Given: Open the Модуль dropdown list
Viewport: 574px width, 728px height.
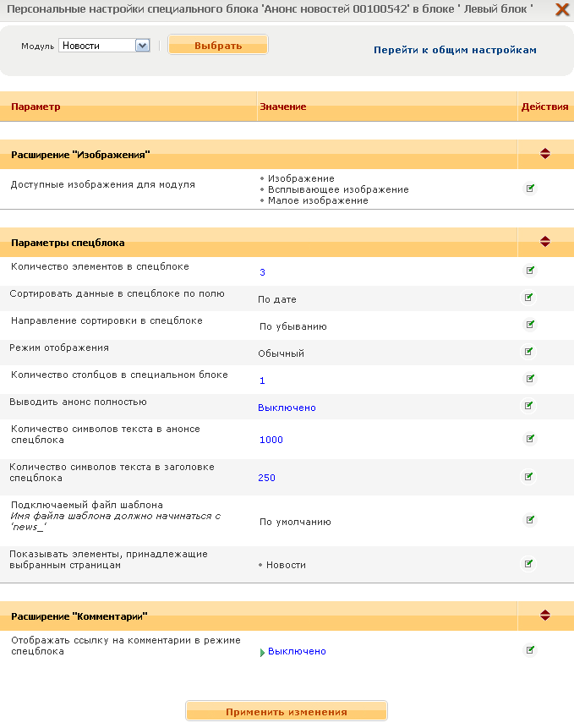Looking at the screenshot, I should click(142, 46).
